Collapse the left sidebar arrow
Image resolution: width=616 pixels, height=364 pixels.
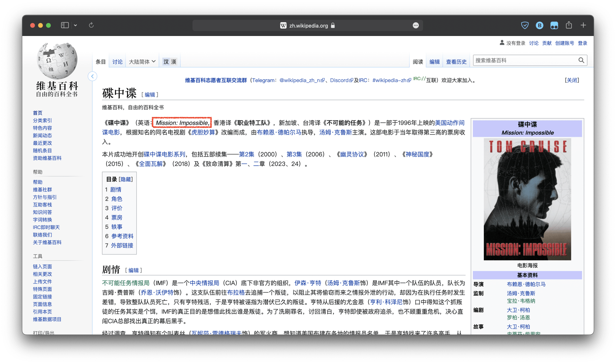[92, 76]
